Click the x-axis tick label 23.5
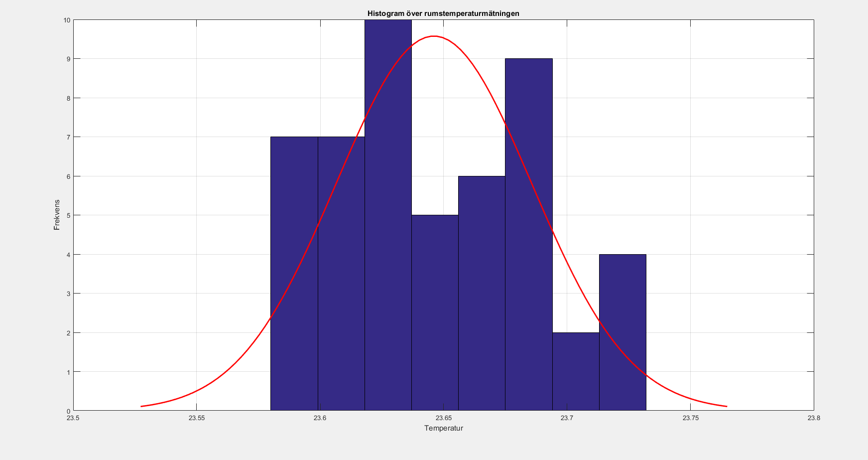The image size is (868, 460). (73, 418)
